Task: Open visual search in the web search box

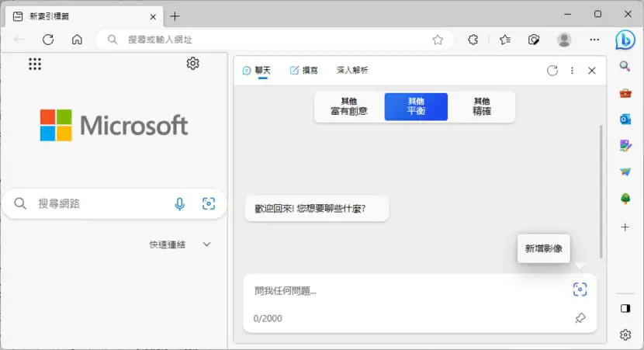Action: point(209,203)
